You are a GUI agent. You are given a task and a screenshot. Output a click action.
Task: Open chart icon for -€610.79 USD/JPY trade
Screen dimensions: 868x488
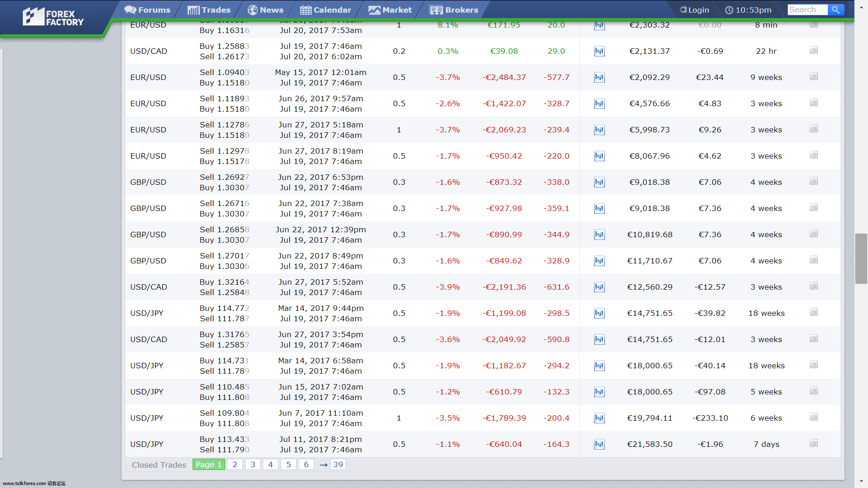point(599,392)
